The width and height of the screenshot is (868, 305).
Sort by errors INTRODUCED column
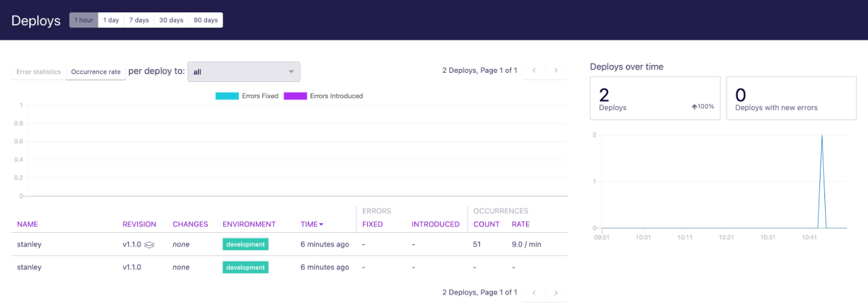click(436, 224)
